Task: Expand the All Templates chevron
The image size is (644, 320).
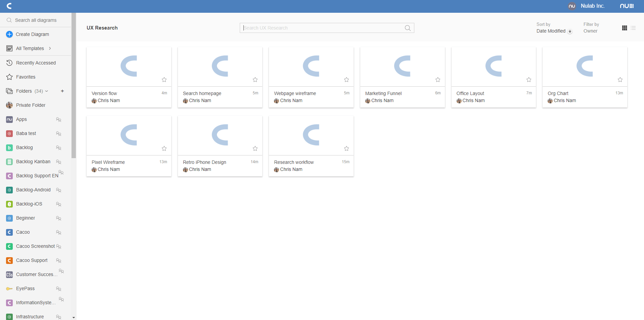Action: (x=50, y=48)
